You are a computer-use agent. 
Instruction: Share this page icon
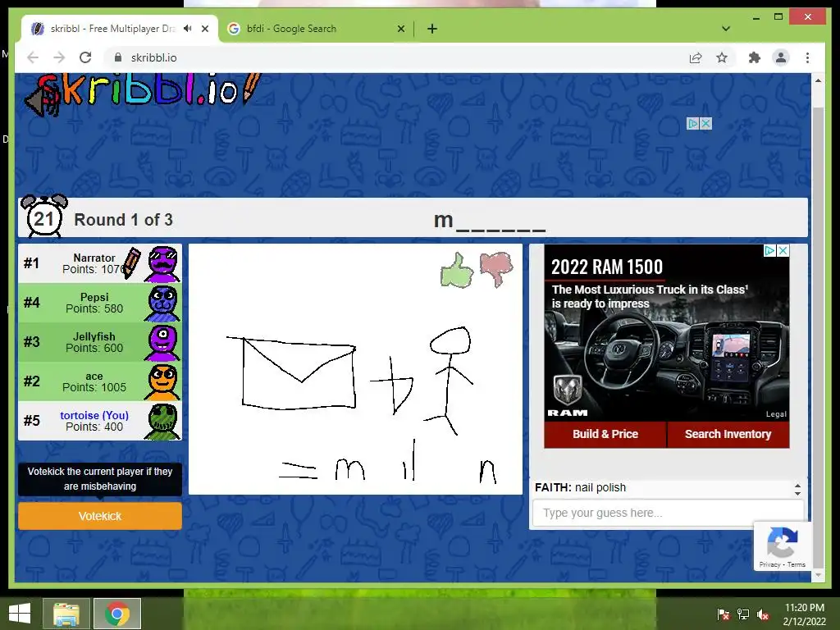696,57
